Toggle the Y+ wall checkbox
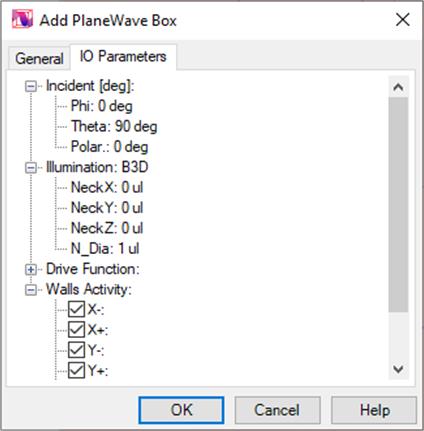This screenshot has height=431, width=424. (x=76, y=370)
